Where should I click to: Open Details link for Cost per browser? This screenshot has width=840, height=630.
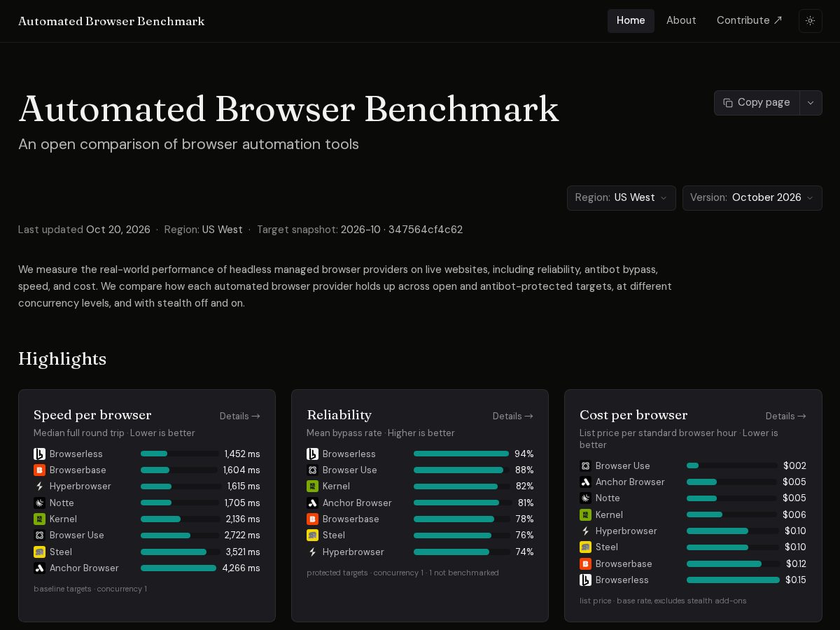tap(786, 416)
